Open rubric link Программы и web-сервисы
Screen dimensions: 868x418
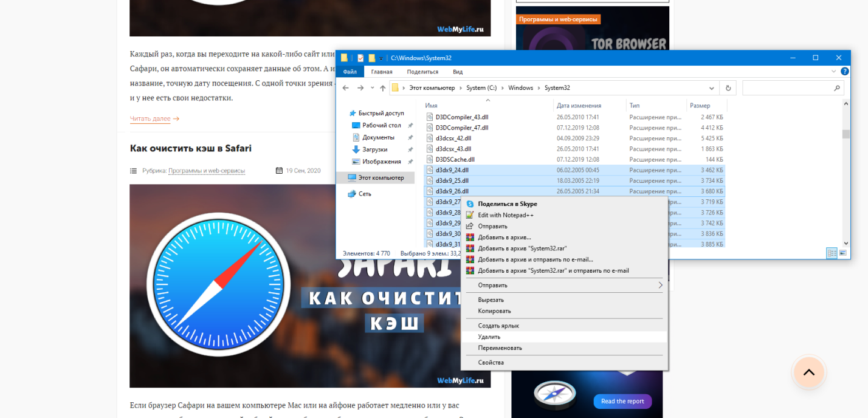coord(207,171)
